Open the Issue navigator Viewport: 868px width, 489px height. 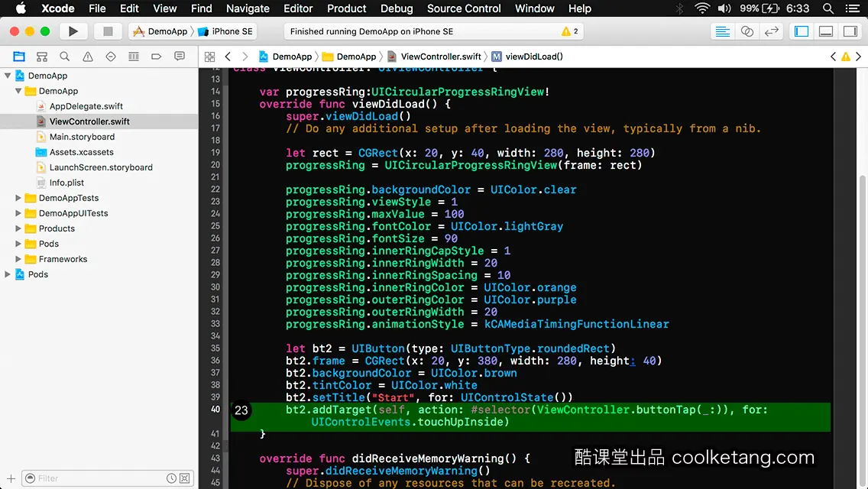click(x=87, y=57)
